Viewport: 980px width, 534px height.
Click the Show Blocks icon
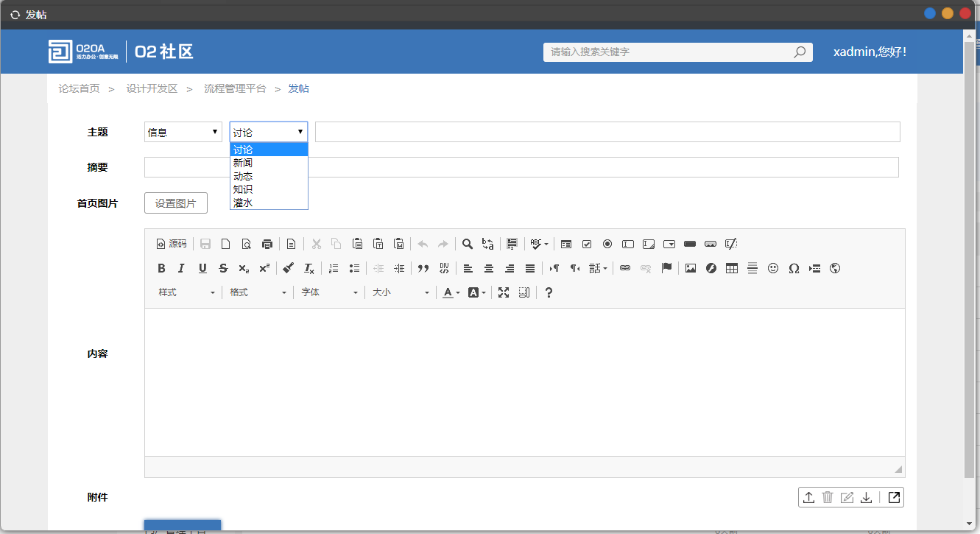click(524, 292)
